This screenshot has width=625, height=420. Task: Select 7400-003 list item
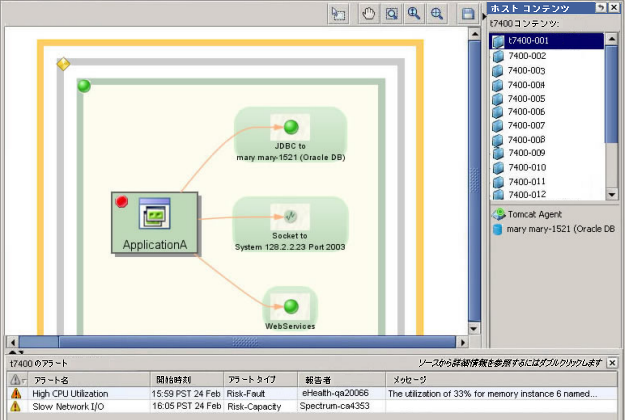click(x=546, y=71)
